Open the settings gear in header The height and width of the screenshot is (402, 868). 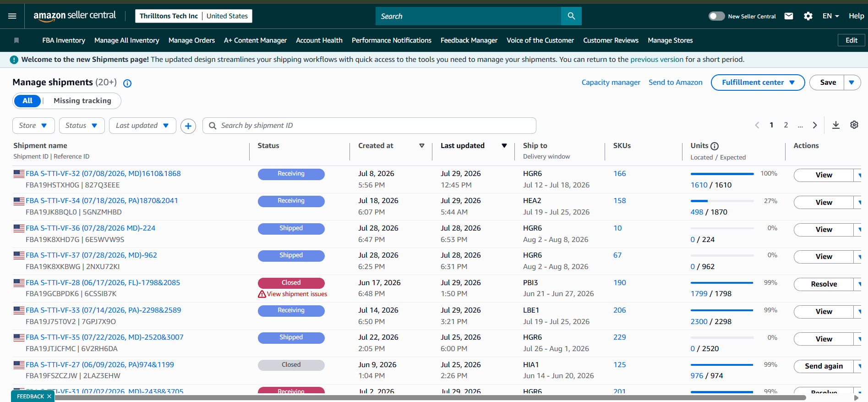[x=808, y=16]
